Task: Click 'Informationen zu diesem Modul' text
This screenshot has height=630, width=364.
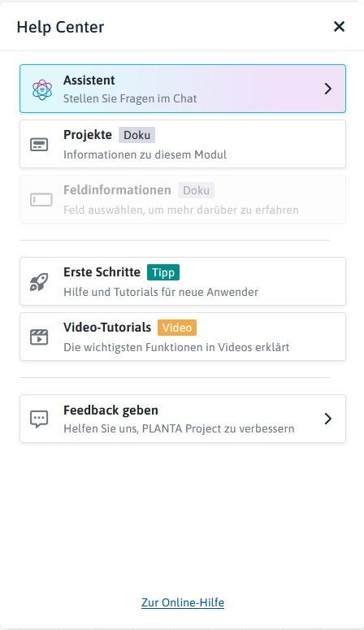Action: click(145, 154)
